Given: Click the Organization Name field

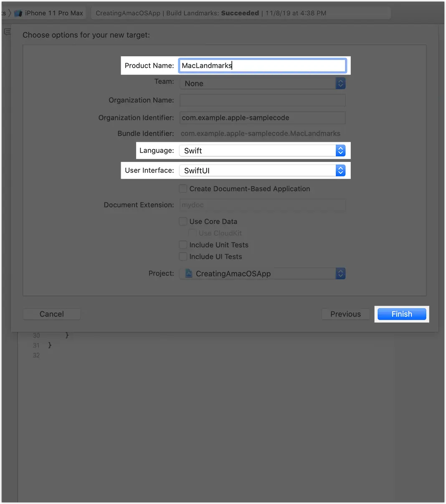Looking at the screenshot, I should point(262,100).
